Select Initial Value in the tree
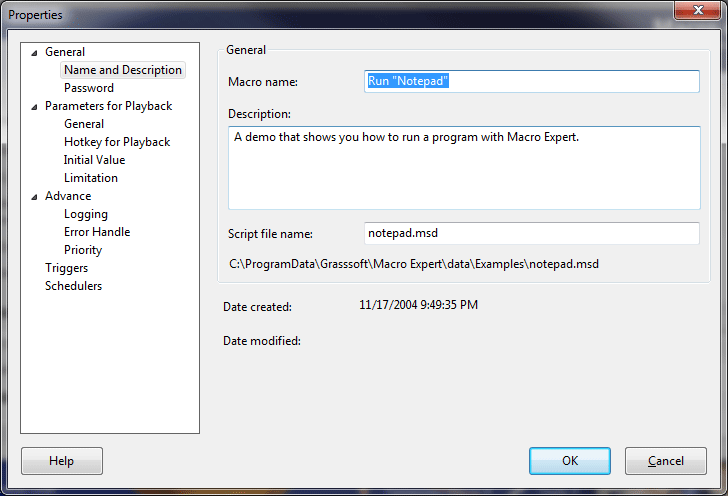The height and width of the screenshot is (496, 728). (x=94, y=160)
